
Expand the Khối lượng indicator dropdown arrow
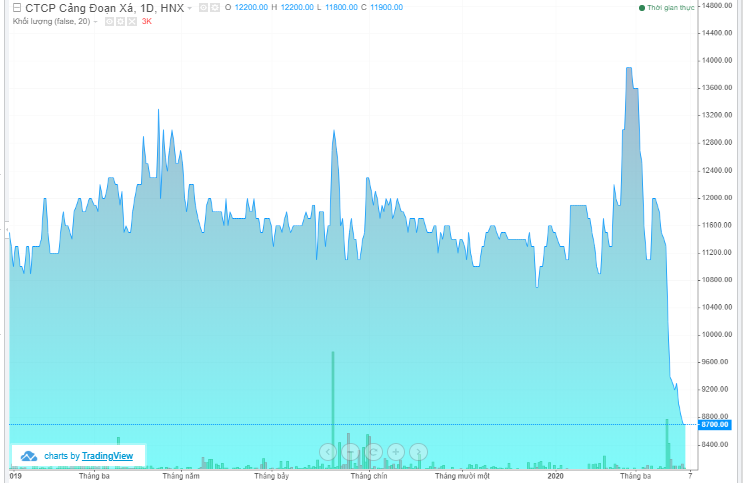click(x=96, y=21)
